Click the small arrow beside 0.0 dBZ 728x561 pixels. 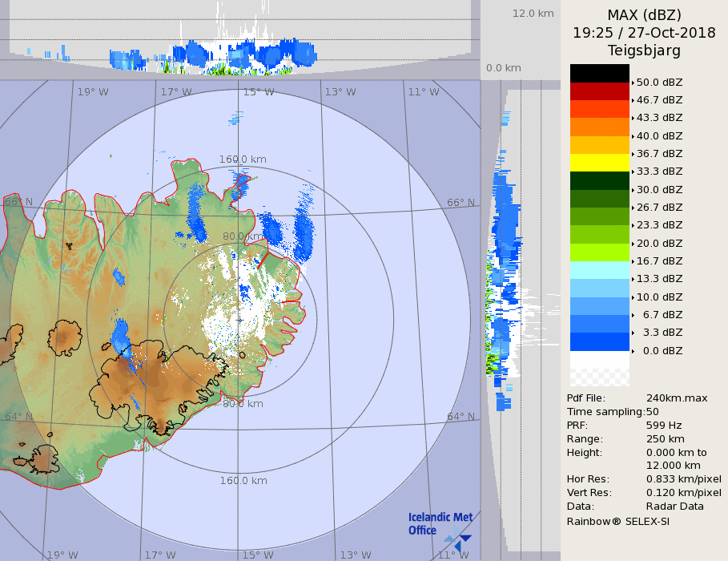[633, 351]
